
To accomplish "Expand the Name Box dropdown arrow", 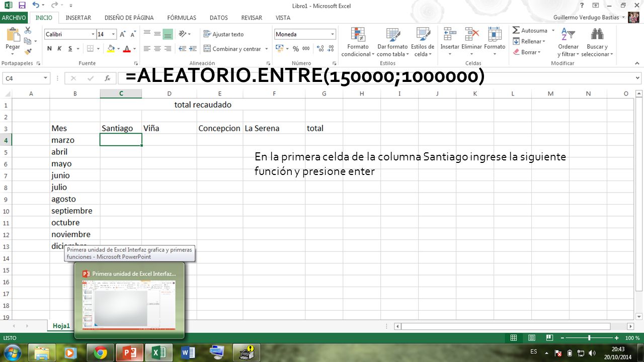I will coord(45,78).
